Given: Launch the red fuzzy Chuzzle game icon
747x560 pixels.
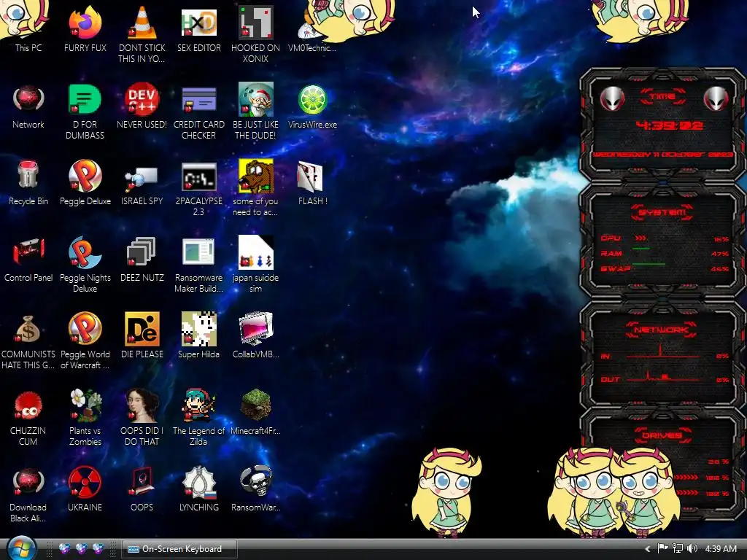Looking at the screenshot, I should click(28, 417).
